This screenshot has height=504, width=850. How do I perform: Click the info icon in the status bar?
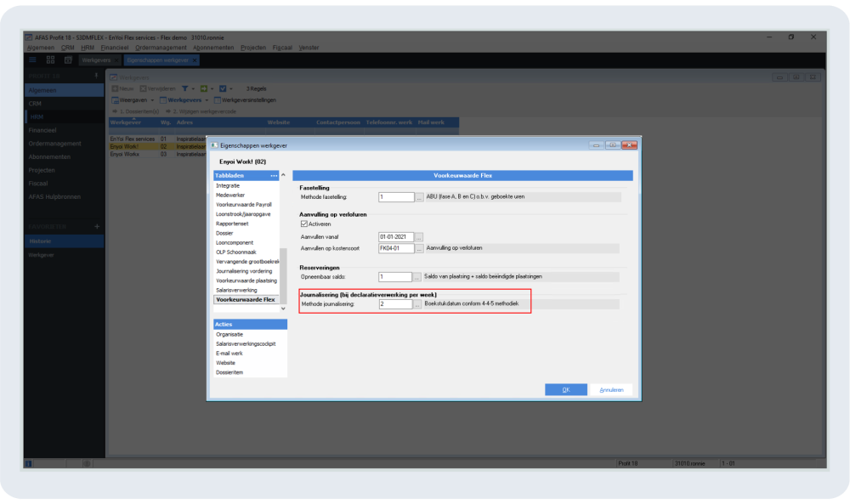[29, 463]
